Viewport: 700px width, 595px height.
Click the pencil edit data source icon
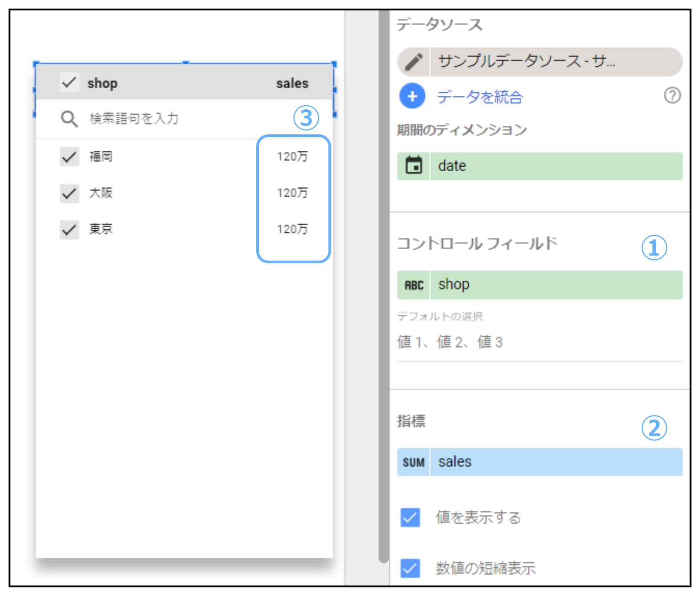[413, 62]
